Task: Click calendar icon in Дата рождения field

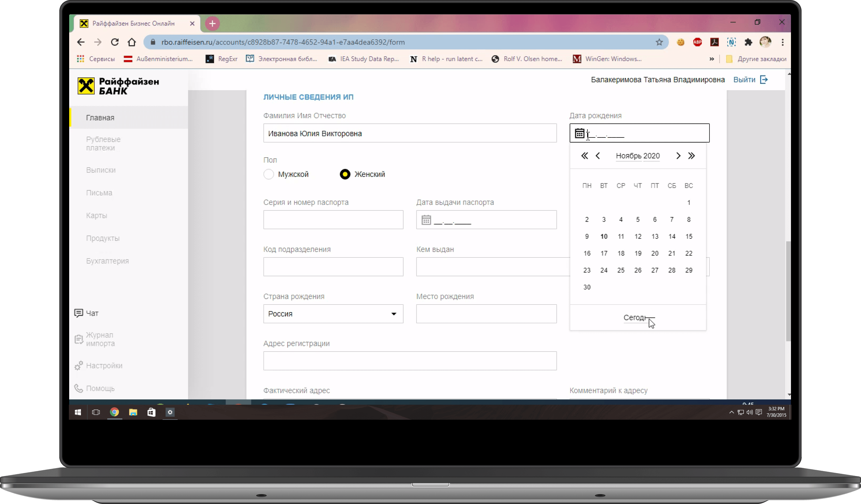Action: tap(579, 133)
